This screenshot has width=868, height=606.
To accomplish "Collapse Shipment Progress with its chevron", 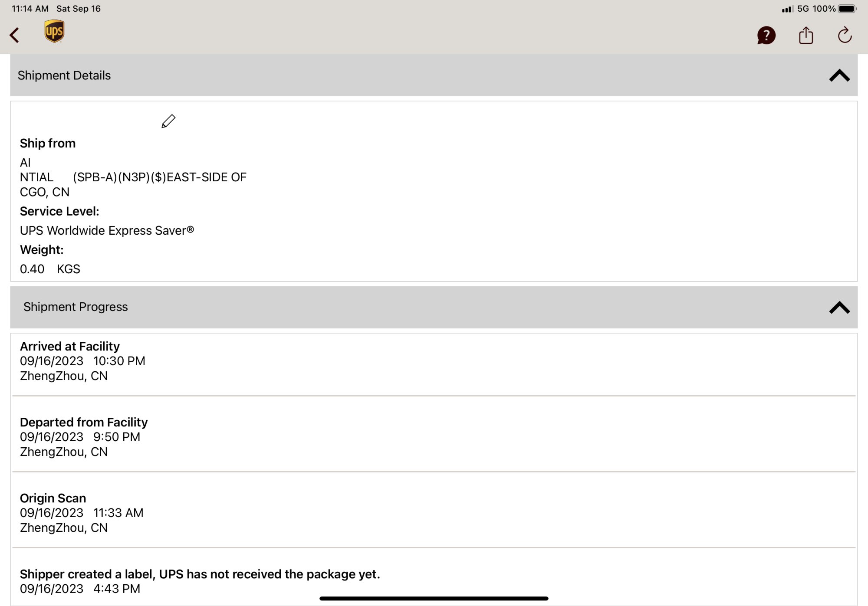I will tap(839, 307).
